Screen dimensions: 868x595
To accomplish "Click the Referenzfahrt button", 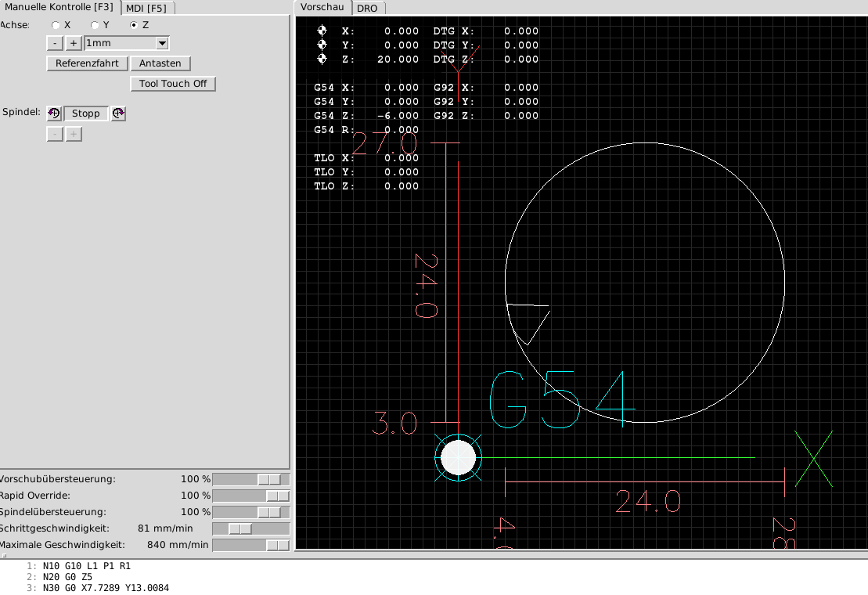I will click(x=87, y=63).
